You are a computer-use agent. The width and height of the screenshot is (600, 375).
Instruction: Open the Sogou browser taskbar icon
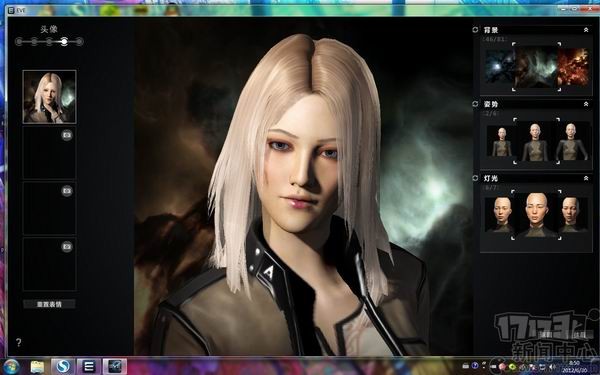click(x=63, y=367)
